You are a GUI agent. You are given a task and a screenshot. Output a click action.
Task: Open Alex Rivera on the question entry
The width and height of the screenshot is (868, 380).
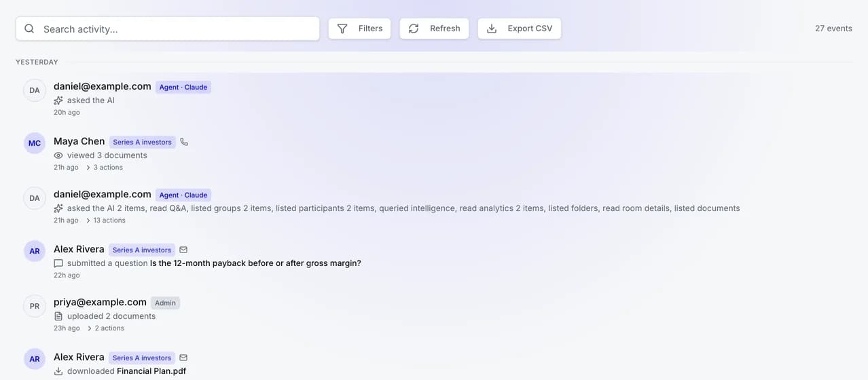click(x=79, y=249)
